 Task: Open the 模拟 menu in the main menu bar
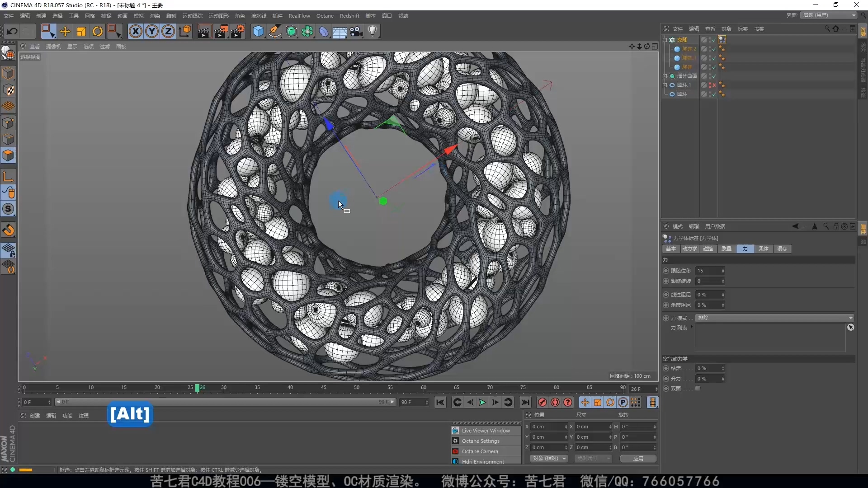tap(139, 16)
